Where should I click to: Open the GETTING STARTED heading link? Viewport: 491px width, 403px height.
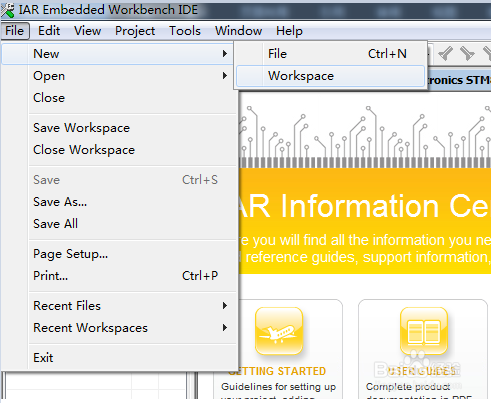(x=277, y=371)
